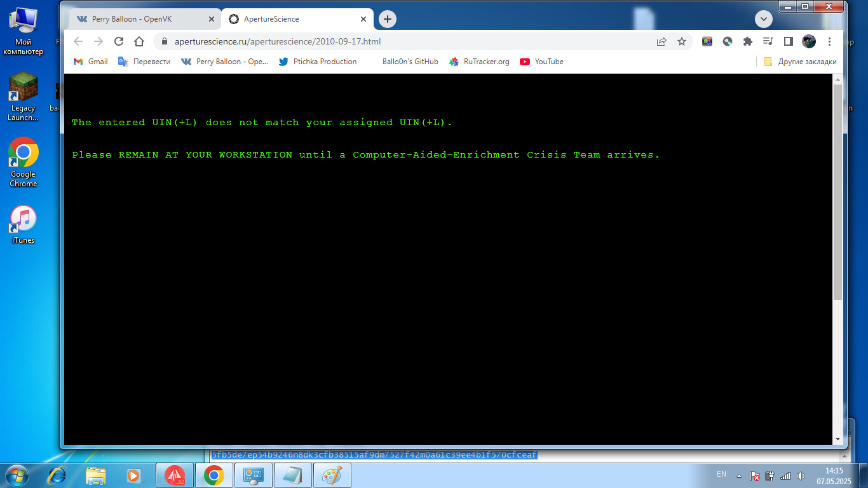View site info via the lock icon
The image size is (868, 488).
click(165, 41)
